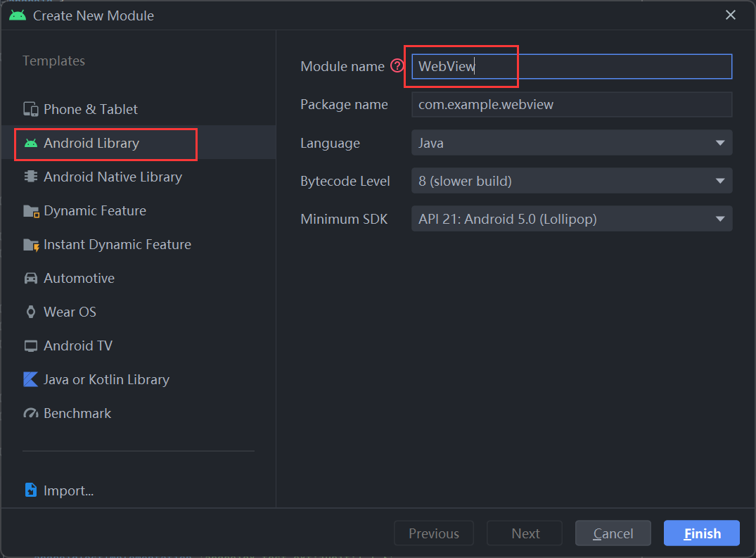
Task: Open the Minimum SDK dropdown
Action: [x=719, y=219]
